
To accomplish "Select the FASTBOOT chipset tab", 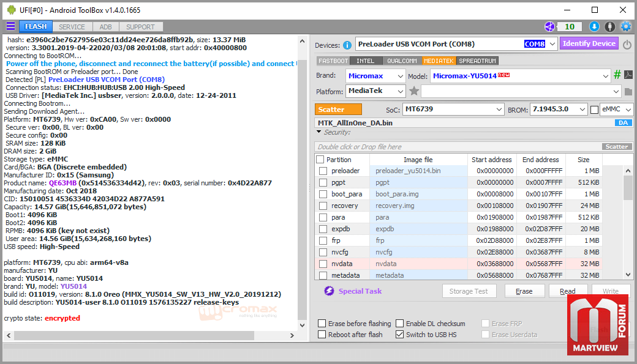I will click(333, 61).
